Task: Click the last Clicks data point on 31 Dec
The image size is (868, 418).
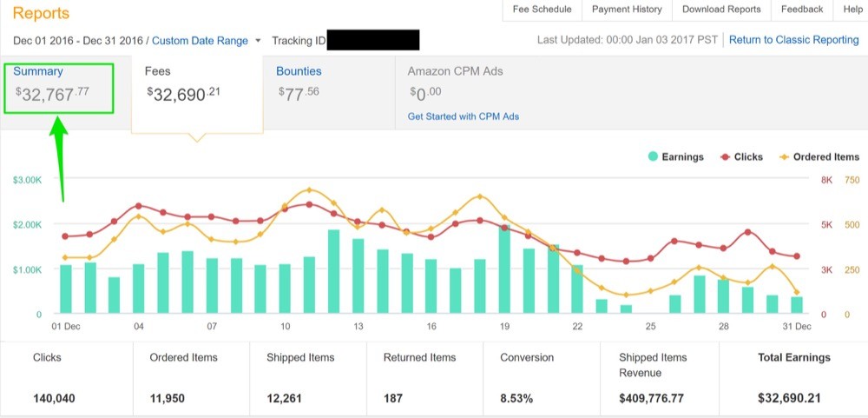Action: pos(797,256)
